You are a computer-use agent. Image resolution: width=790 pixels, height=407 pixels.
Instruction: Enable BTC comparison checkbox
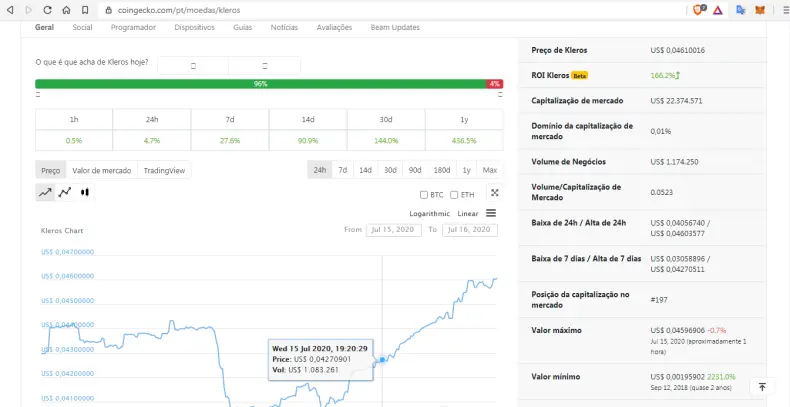click(424, 194)
